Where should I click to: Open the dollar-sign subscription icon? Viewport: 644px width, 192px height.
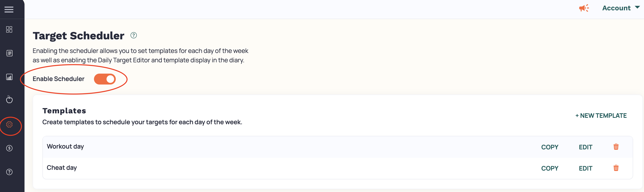pos(9,148)
